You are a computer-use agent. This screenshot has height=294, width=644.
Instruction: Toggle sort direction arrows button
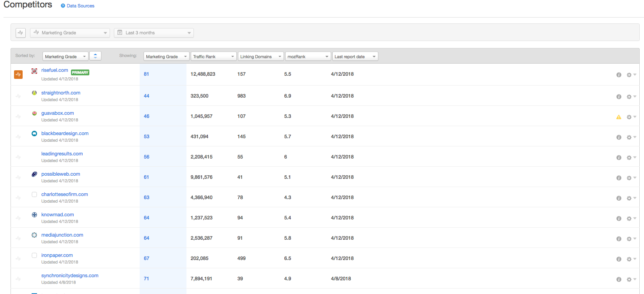pos(95,56)
